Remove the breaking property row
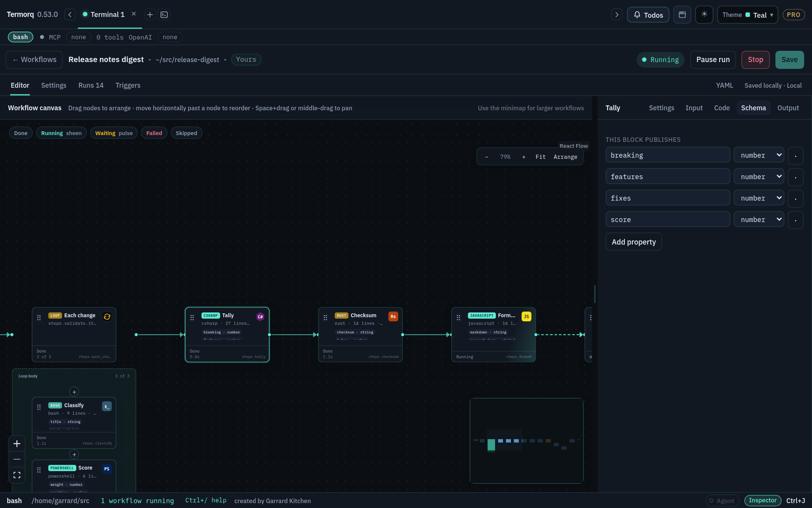The height and width of the screenshot is (508, 812). pyautogui.click(x=795, y=156)
